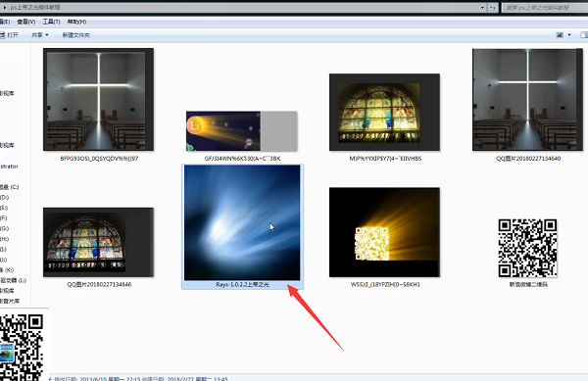Toggle the preview pane icon
588x381 pixels.
coord(584,35)
